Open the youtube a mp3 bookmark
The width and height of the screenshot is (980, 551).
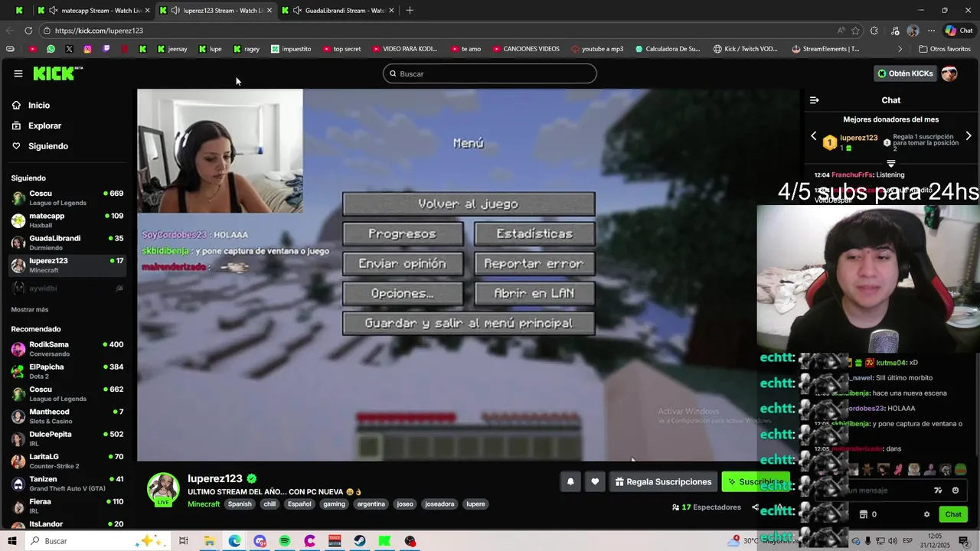[597, 49]
